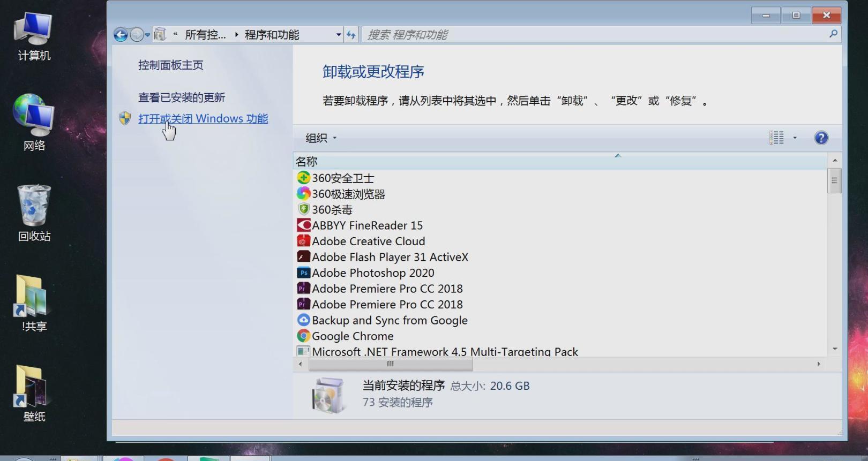Open recent pages dropdown next to forward button
868x461 pixels.
[x=147, y=35]
